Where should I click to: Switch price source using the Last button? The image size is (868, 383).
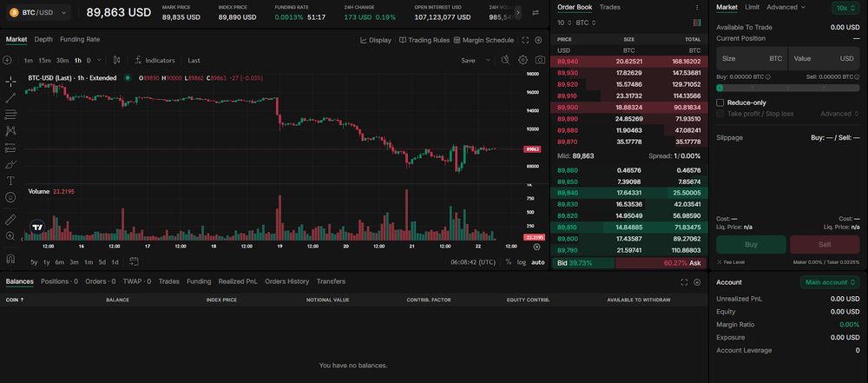click(x=194, y=61)
